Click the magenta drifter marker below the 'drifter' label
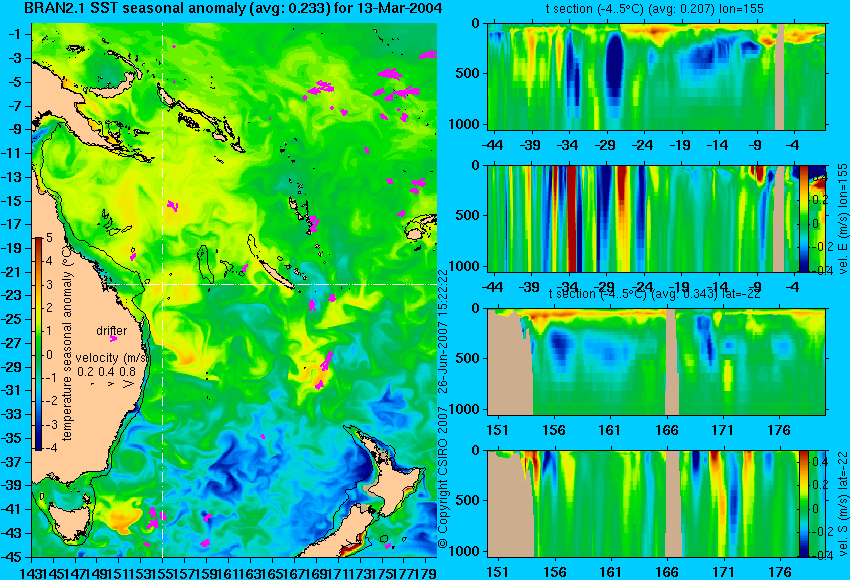Viewport: 850px width, 580px height. (113, 339)
